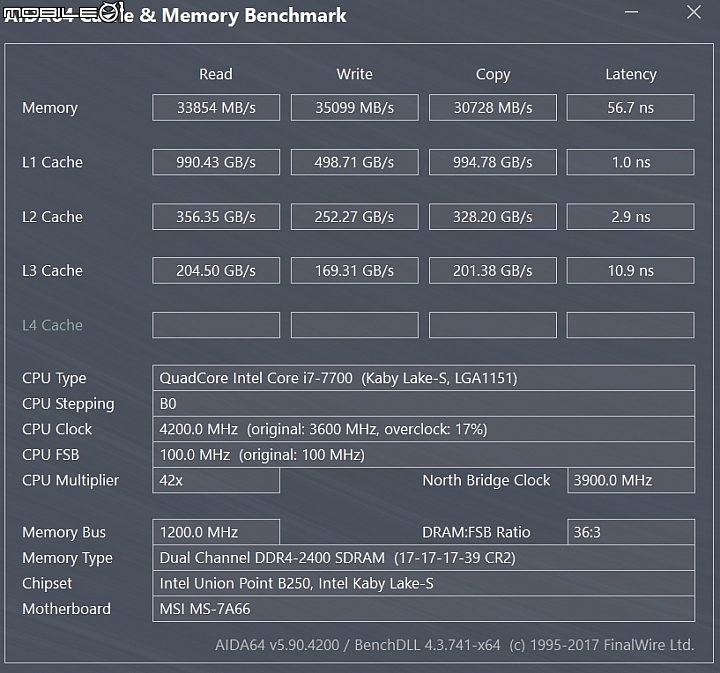
Task: Click the Motherboard MSI MS-7A66 field
Action: [423, 609]
